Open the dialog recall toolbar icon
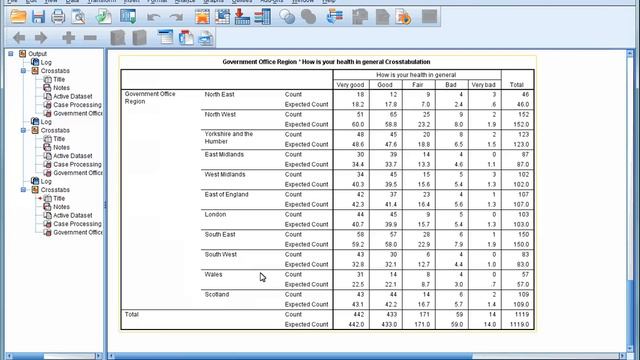Viewport: 640px width, 360px height. pos(128,17)
